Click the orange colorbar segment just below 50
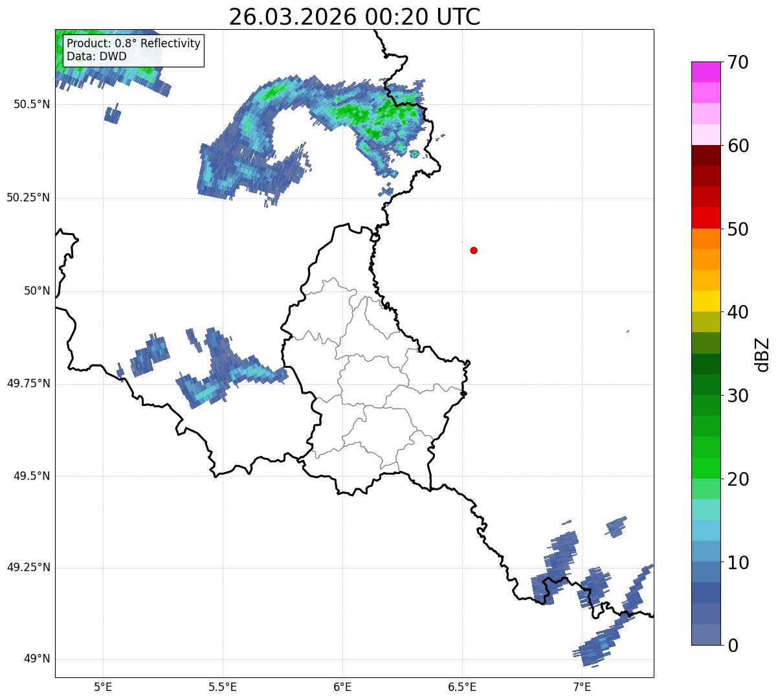778x700 pixels. pos(706,239)
